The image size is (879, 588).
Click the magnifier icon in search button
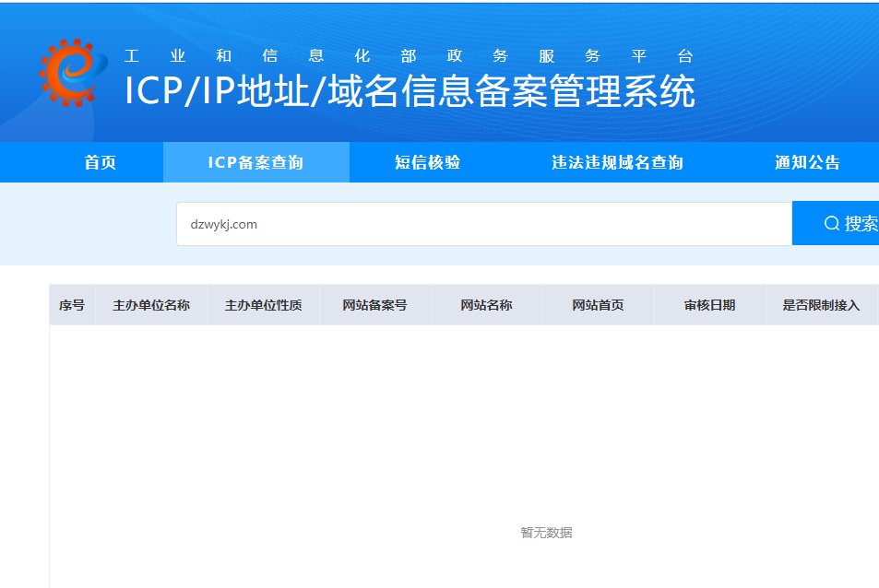tap(831, 224)
